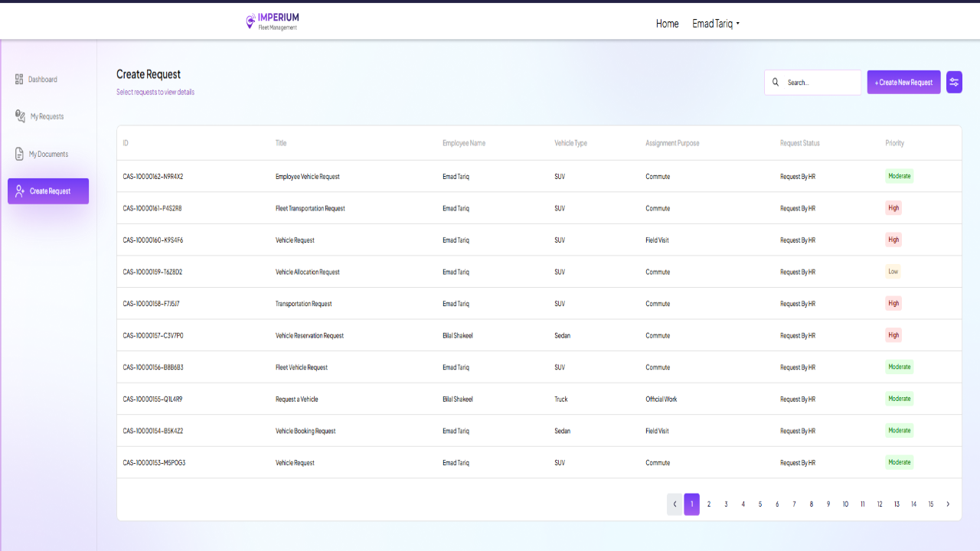
Task: Click Bilal Shakeel in Request a Vehicle row
Action: point(458,399)
